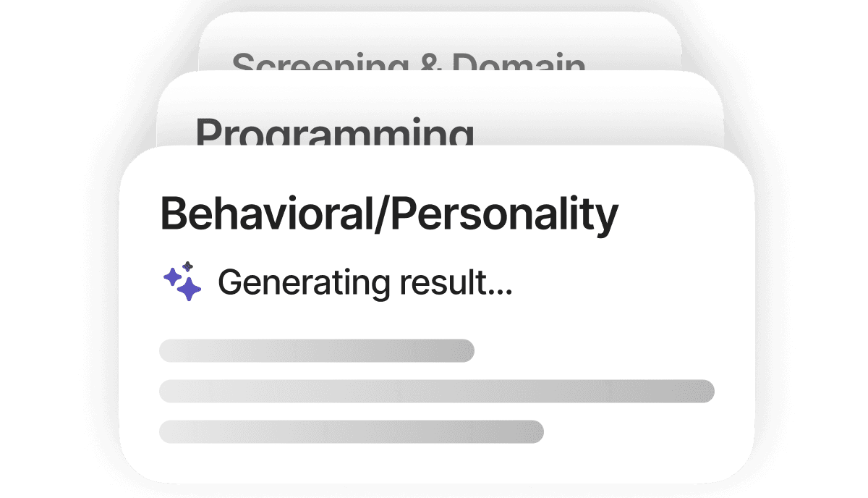Click the small left purple sparkle star
The height and width of the screenshot is (498, 868).
(x=171, y=277)
